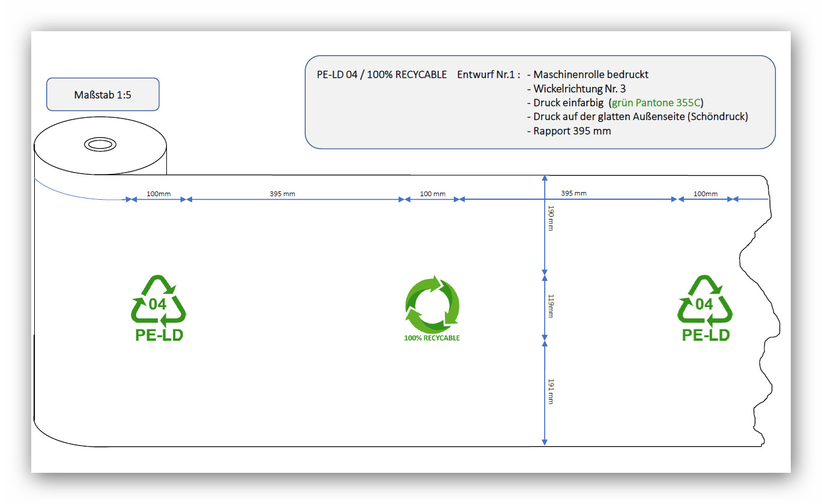822x504 pixels.
Task: Click the right PE-LD 04 recycling triangle symbol
Action: point(705,299)
